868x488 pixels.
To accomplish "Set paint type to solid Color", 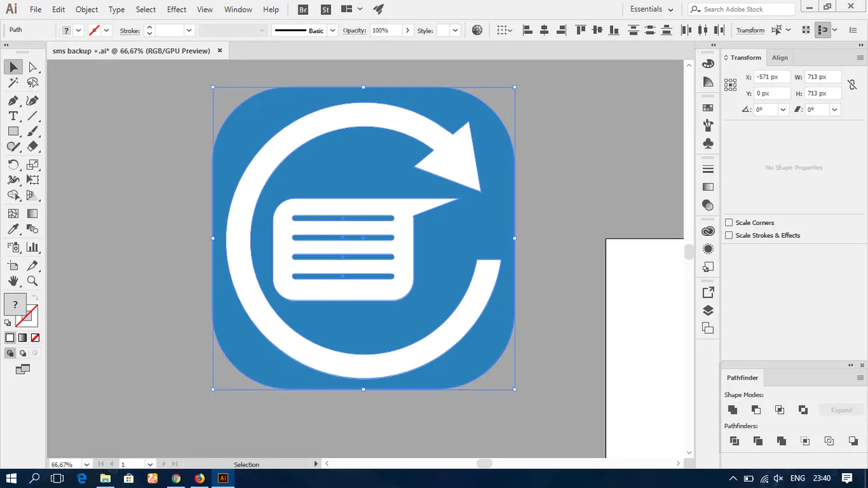I will (10, 338).
